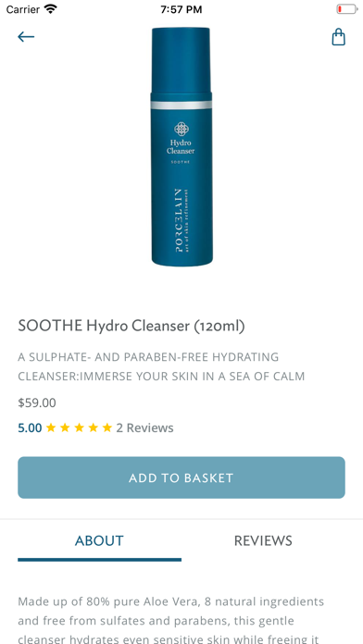Image resolution: width=363 pixels, height=644 pixels.
Task: Tap the third yellow rating star
Action: coord(79,428)
